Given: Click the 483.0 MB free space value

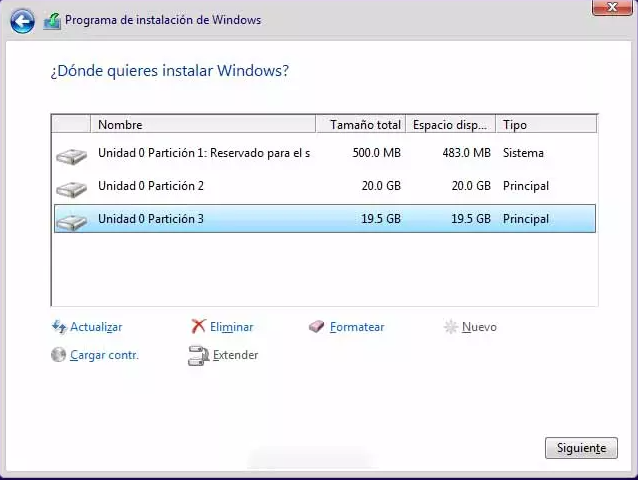Looking at the screenshot, I should click(466, 153).
